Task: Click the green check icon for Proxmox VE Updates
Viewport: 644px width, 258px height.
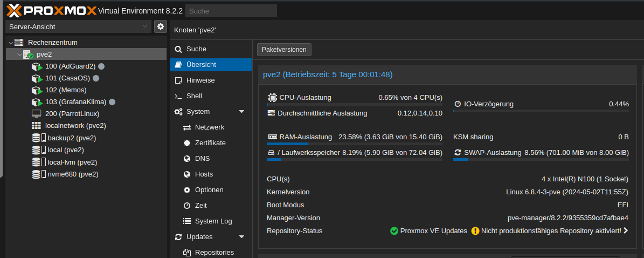Action: point(394,231)
